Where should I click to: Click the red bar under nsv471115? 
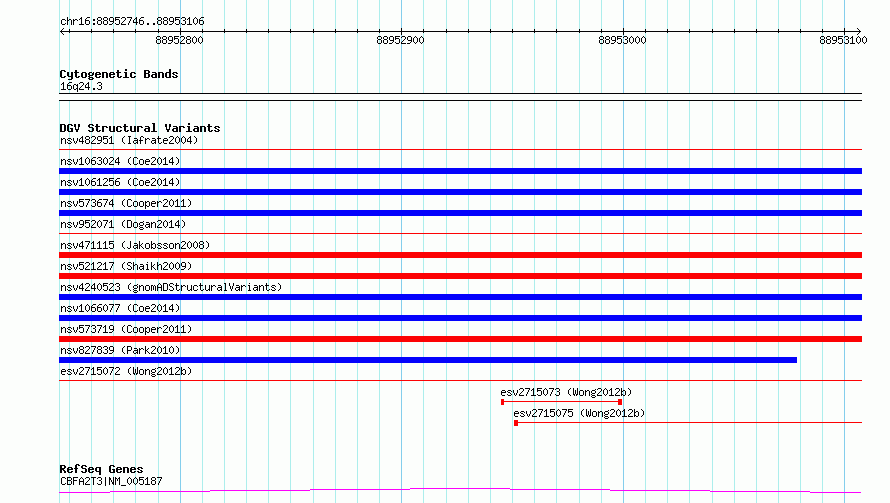(460, 255)
